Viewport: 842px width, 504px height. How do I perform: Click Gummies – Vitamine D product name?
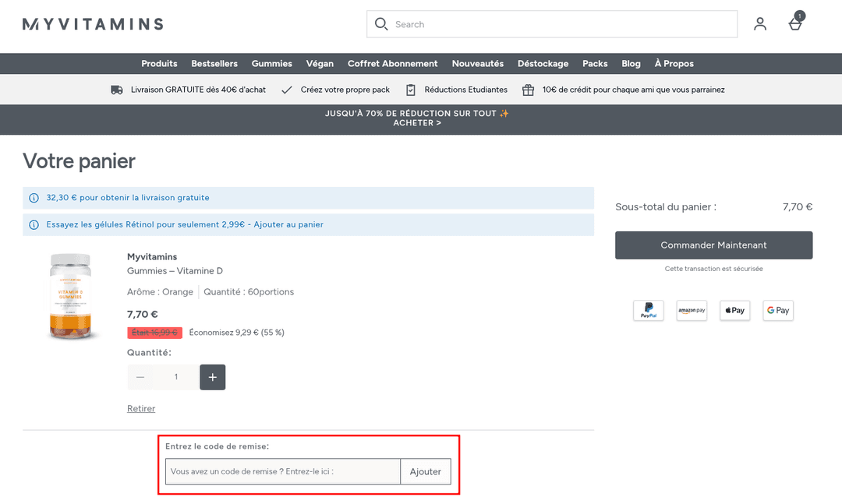pyautogui.click(x=175, y=271)
